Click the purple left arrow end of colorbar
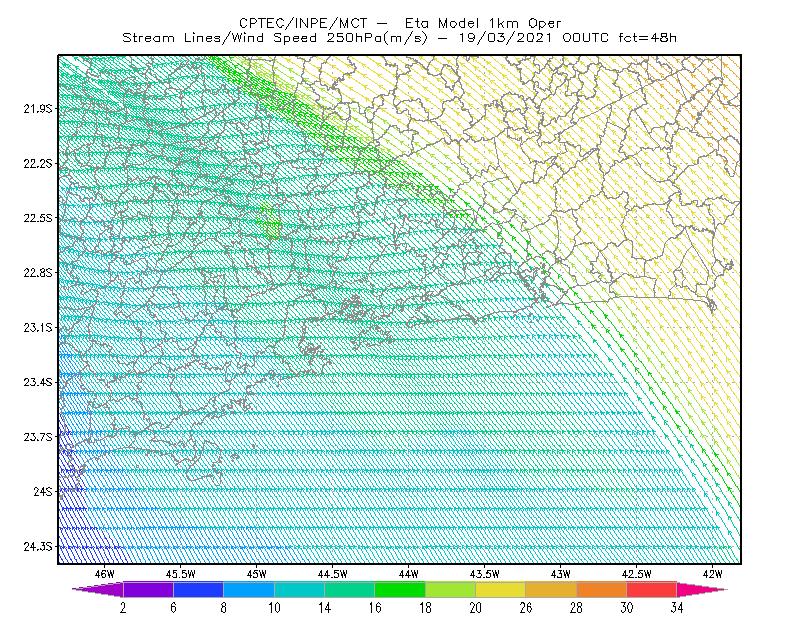Image resolution: width=800 pixels, height=618 pixels. (x=97, y=589)
